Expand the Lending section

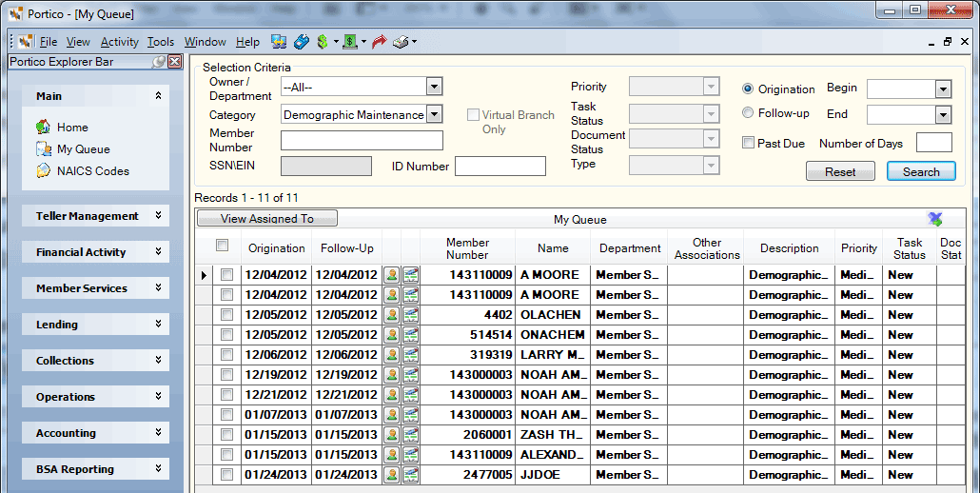point(158,324)
